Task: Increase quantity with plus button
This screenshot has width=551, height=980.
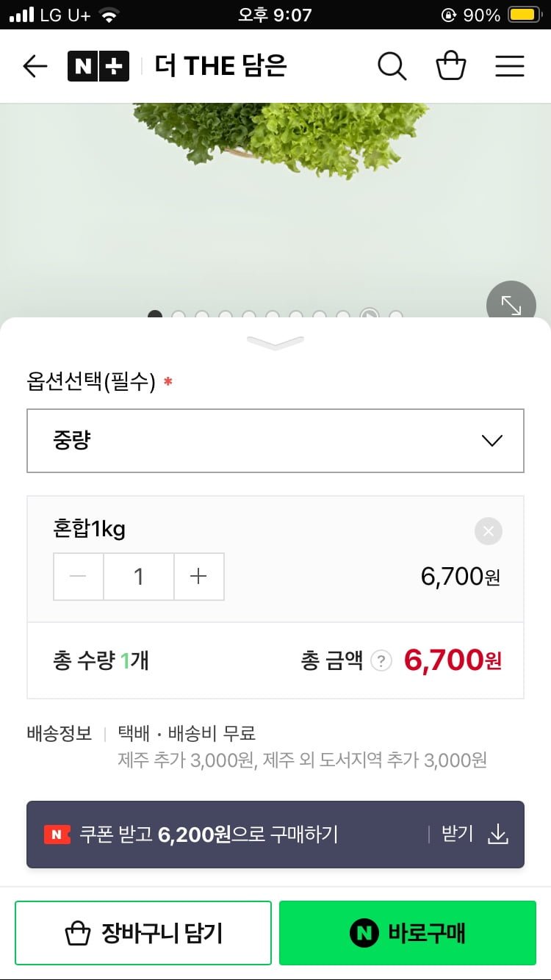Action: (x=198, y=577)
